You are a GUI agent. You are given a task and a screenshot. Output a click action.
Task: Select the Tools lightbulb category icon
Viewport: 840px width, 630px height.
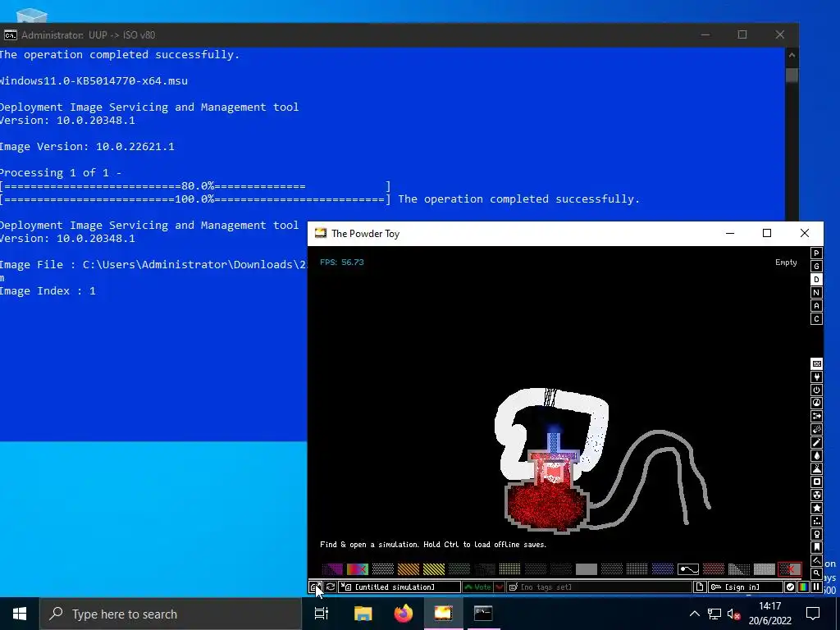pyautogui.click(x=816, y=534)
